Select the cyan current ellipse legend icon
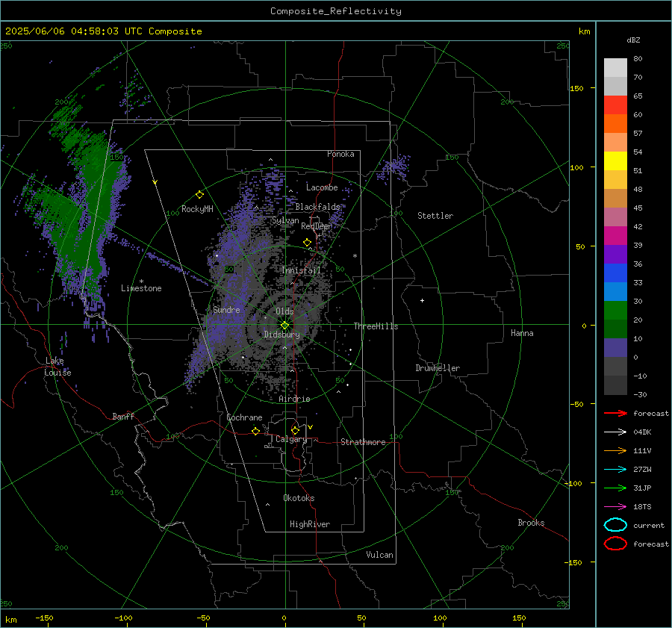672x628 pixels. (x=615, y=525)
